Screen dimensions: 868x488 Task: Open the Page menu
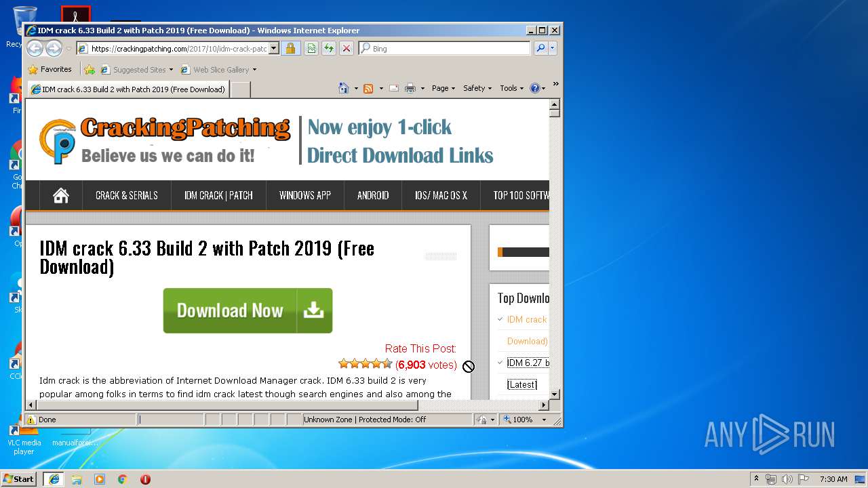click(443, 88)
